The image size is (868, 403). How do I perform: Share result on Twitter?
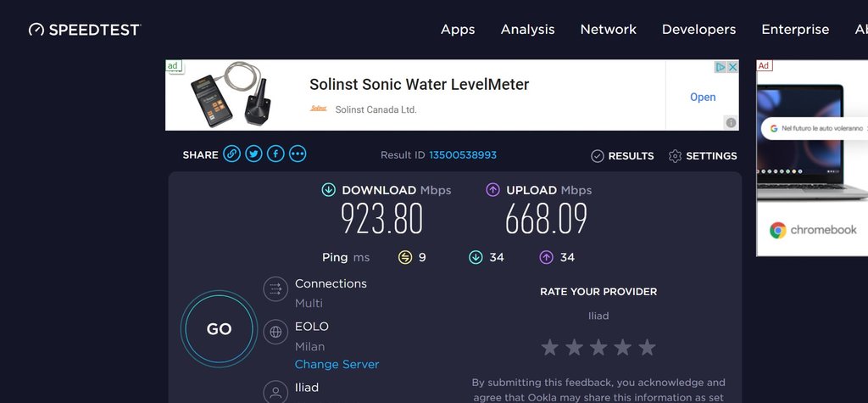click(253, 154)
